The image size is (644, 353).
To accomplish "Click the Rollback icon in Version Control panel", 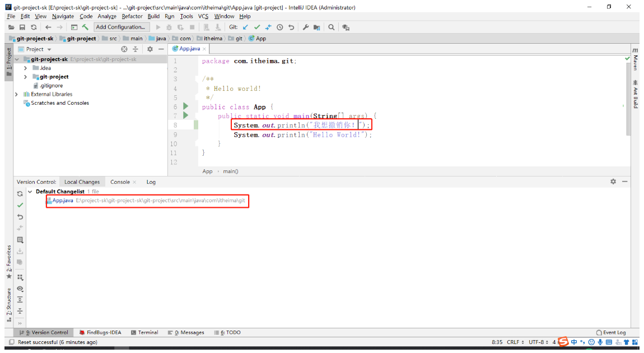I will [20, 217].
